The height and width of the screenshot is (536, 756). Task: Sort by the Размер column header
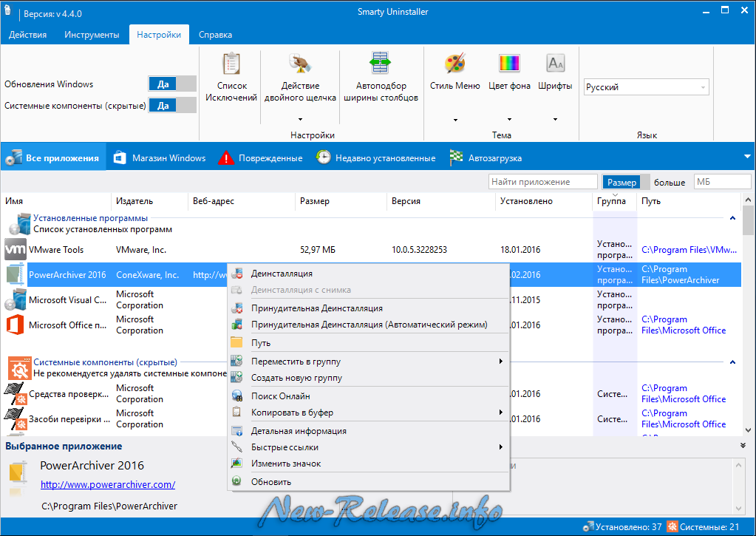coord(341,201)
